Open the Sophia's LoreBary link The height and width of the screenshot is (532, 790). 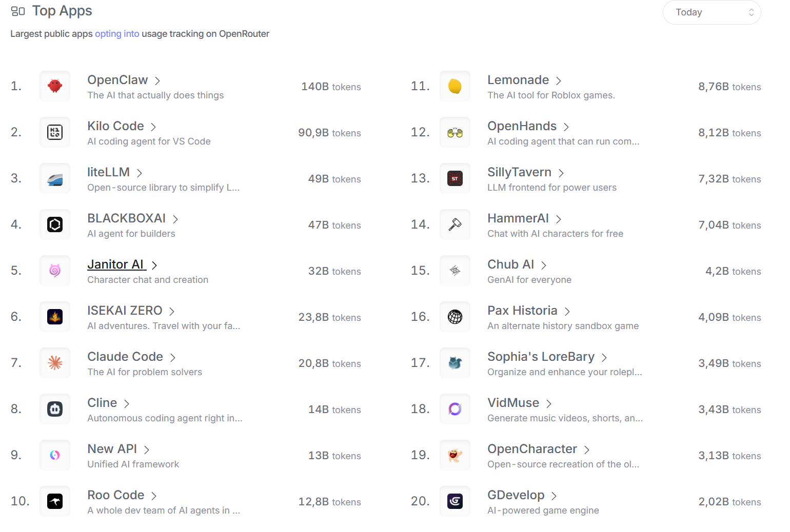click(x=541, y=357)
